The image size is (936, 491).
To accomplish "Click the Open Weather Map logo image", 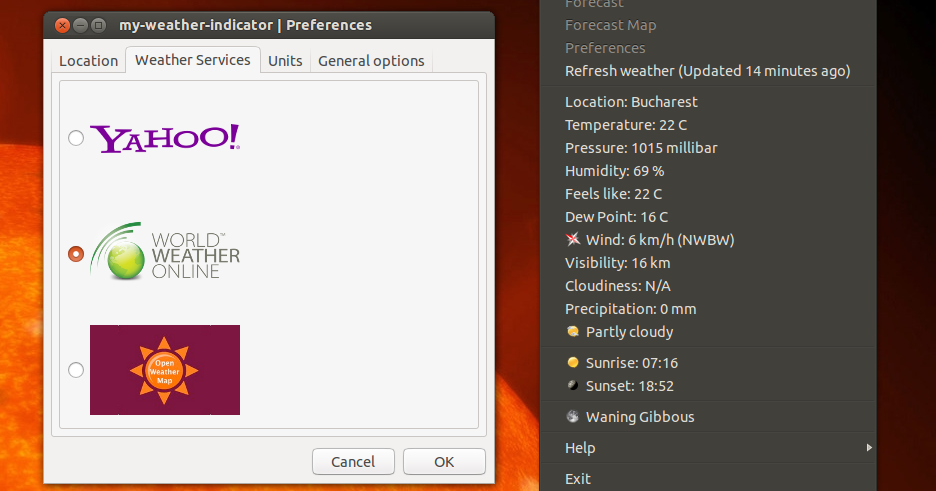I will tap(165, 370).
